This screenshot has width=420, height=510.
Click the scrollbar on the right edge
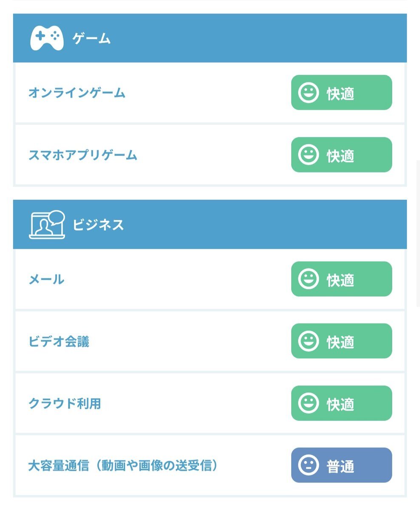(418, 234)
